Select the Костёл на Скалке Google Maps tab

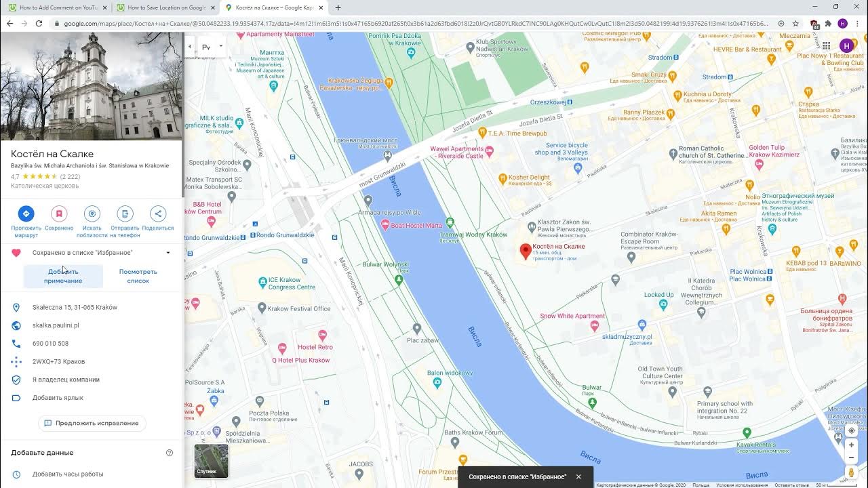[274, 7]
